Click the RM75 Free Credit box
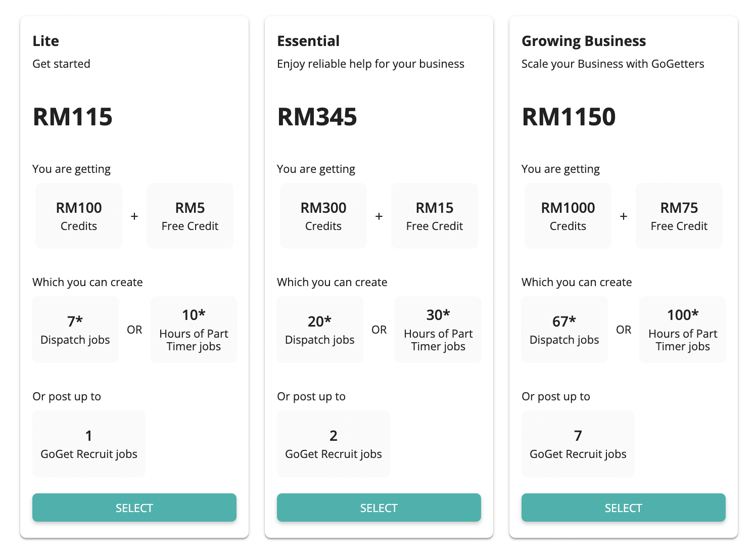This screenshot has width=756, height=554. 679,216
